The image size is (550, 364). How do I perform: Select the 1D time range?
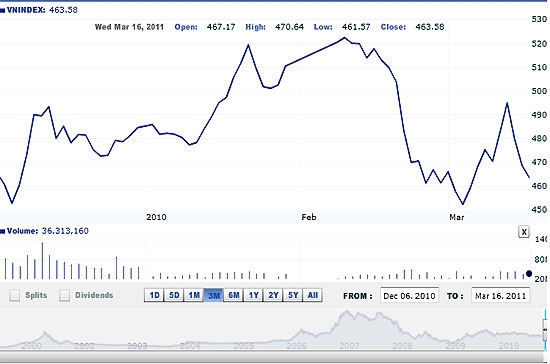[154, 295]
